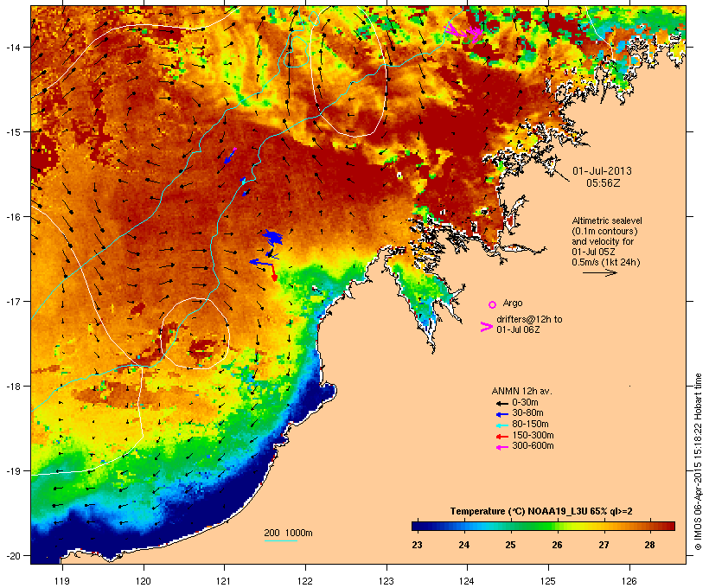Click the blue 30-80m legend arrow
Viewport: 709px width, 588px height.
click(501, 414)
